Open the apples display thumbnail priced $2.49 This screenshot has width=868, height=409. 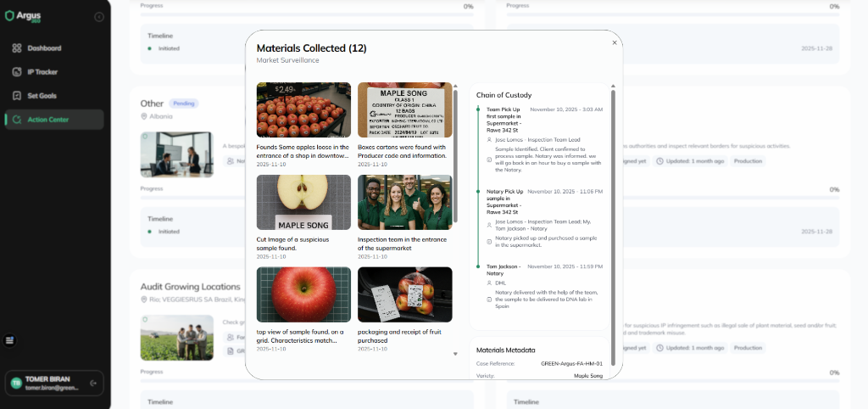pos(303,109)
